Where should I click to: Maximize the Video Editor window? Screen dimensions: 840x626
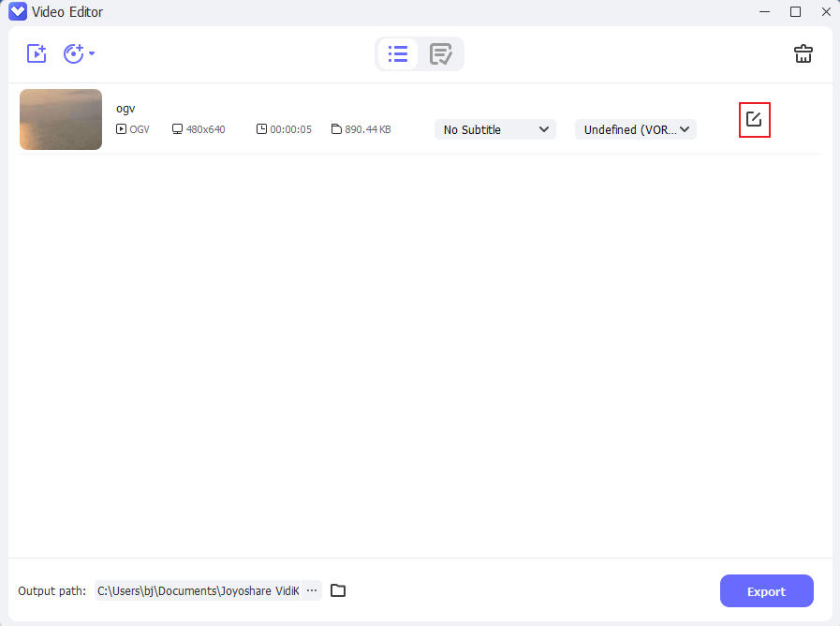click(795, 12)
